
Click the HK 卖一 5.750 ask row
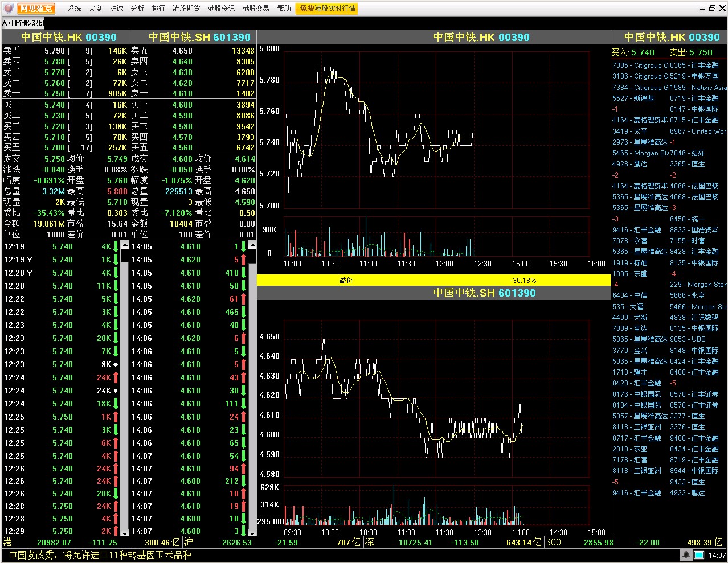tap(66, 93)
